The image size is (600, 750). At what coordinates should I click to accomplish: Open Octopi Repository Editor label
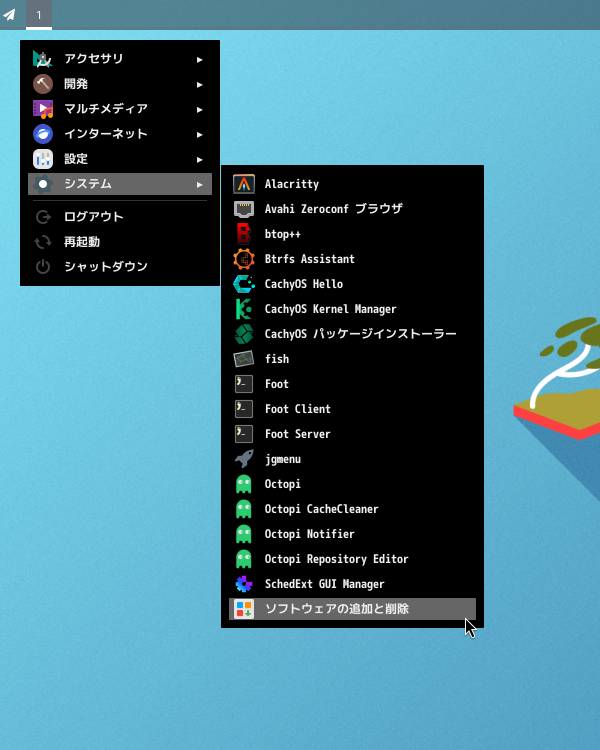[x=336, y=559]
